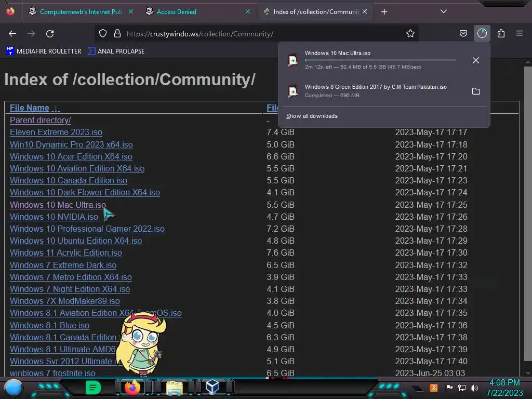The image size is (532, 399).
Task: Open the green notes app on taskbar
Action: (x=93, y=388)
